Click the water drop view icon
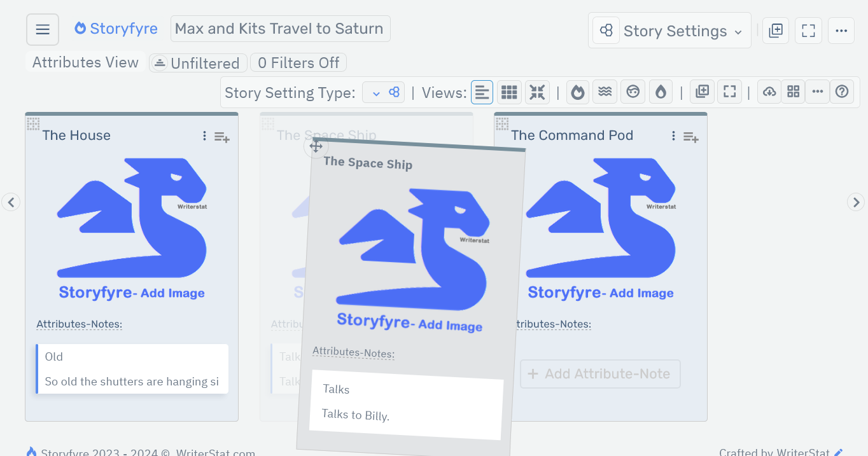 coord(661,92)
